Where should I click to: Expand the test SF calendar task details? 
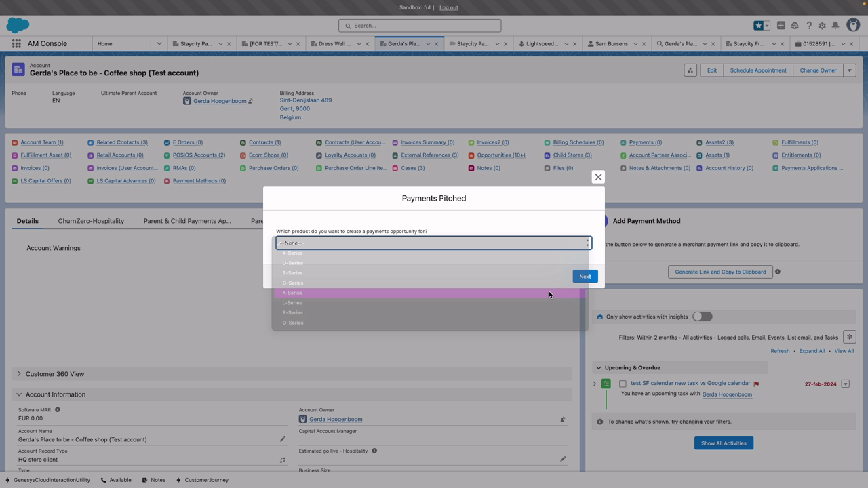595,384
